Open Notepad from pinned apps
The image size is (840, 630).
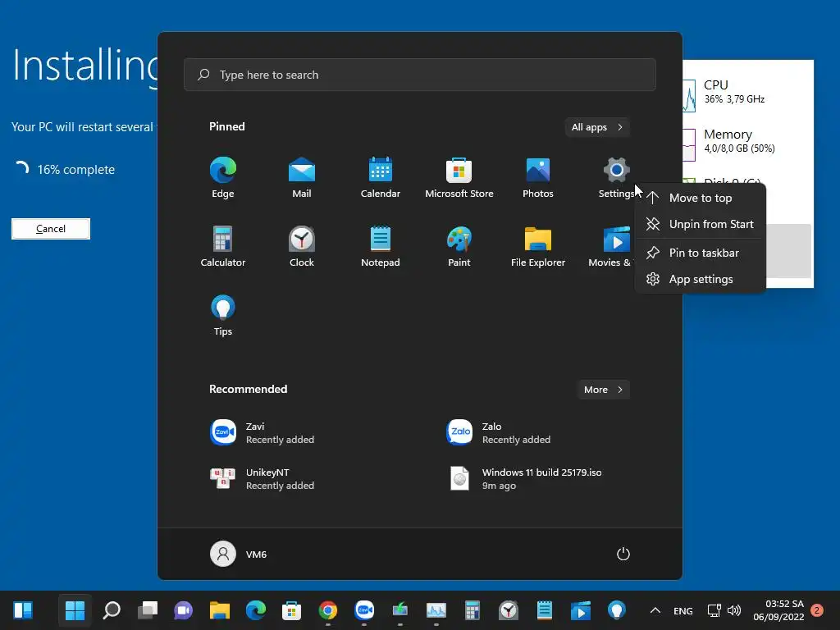point(381,246)
